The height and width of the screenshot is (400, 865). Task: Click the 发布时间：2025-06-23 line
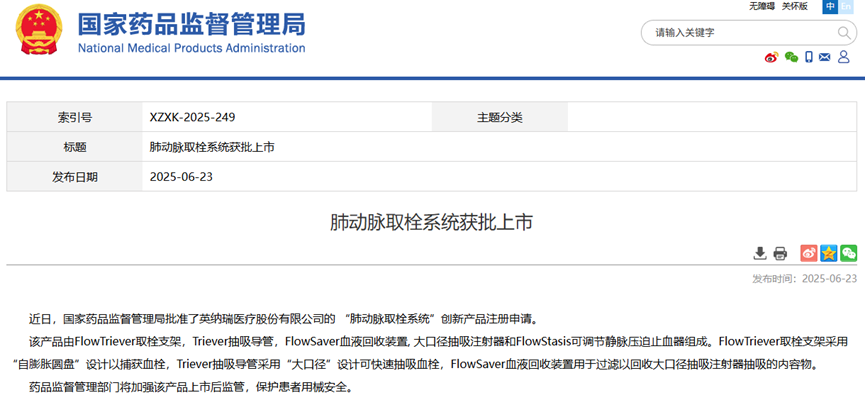click(x=804, y=278)
